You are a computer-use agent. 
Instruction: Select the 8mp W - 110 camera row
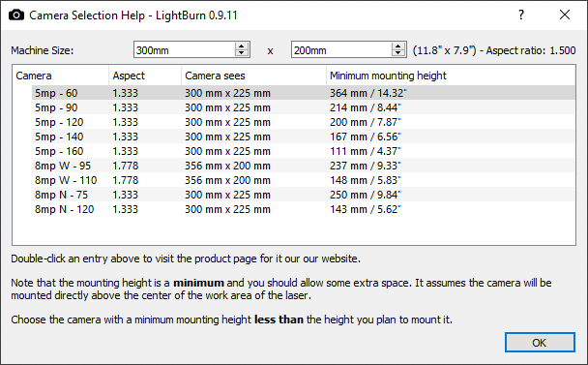point(304,180)
